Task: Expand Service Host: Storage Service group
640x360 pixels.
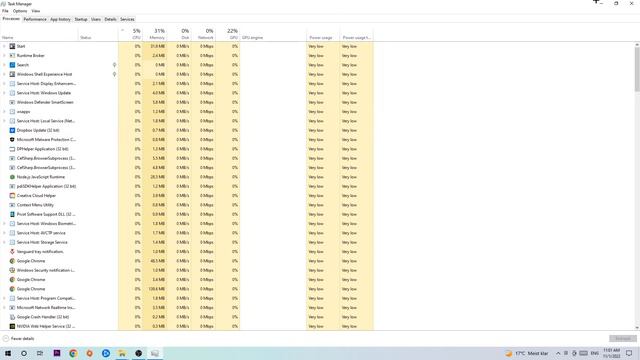Action: pyautogui.click(x=4, y=242)
